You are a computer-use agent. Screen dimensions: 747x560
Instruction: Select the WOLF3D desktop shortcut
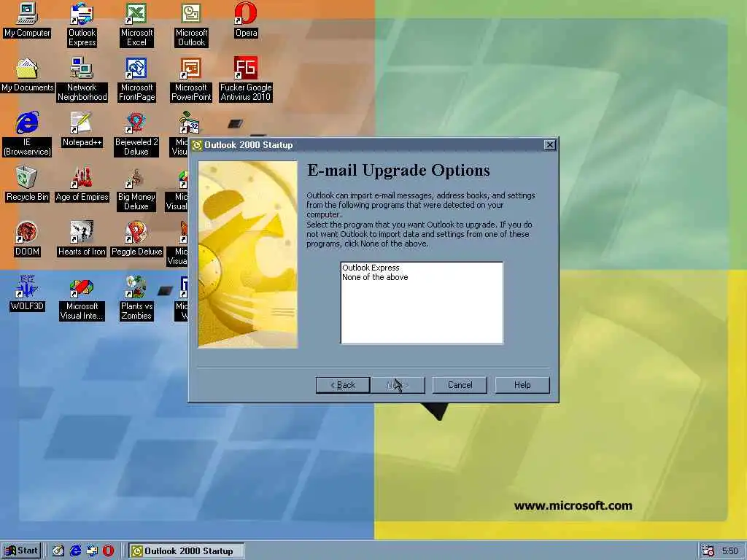coord(27,294)
